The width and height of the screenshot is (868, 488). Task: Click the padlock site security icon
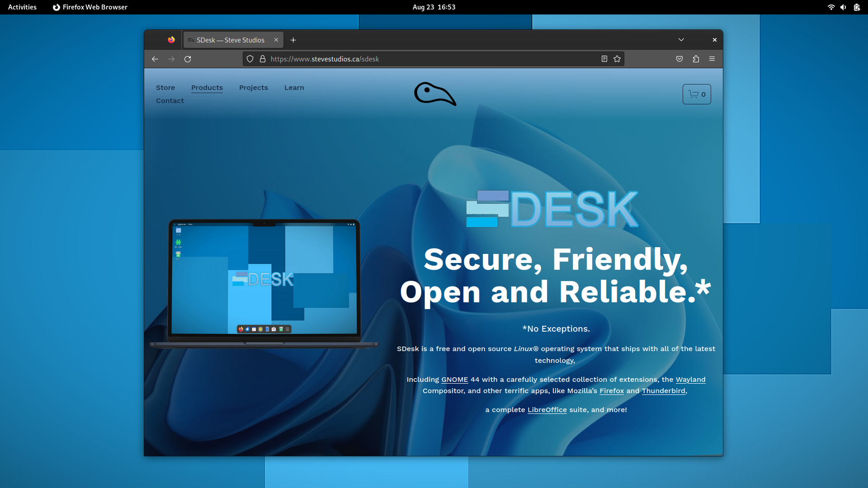click(263, 59)
